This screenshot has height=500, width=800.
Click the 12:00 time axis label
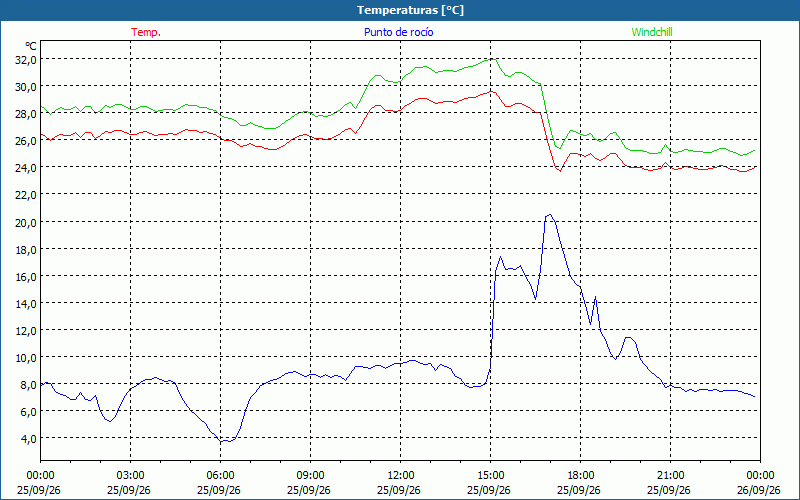[x=401, y=476]
